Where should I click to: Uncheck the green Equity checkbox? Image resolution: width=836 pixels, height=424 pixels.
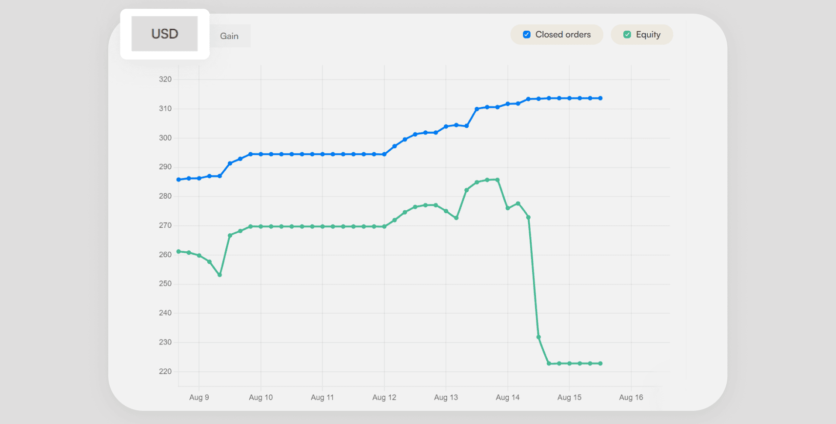[627, 35]
